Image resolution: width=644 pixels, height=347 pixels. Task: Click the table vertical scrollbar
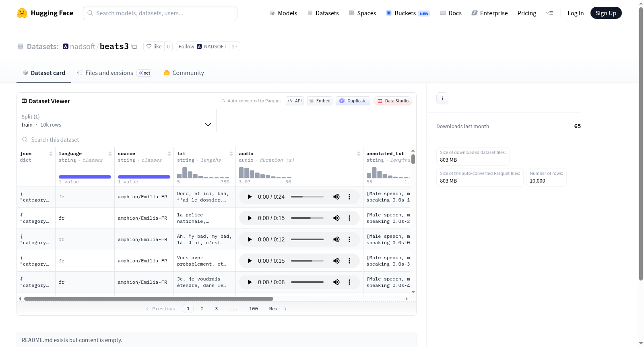click(x=413, y=159)
